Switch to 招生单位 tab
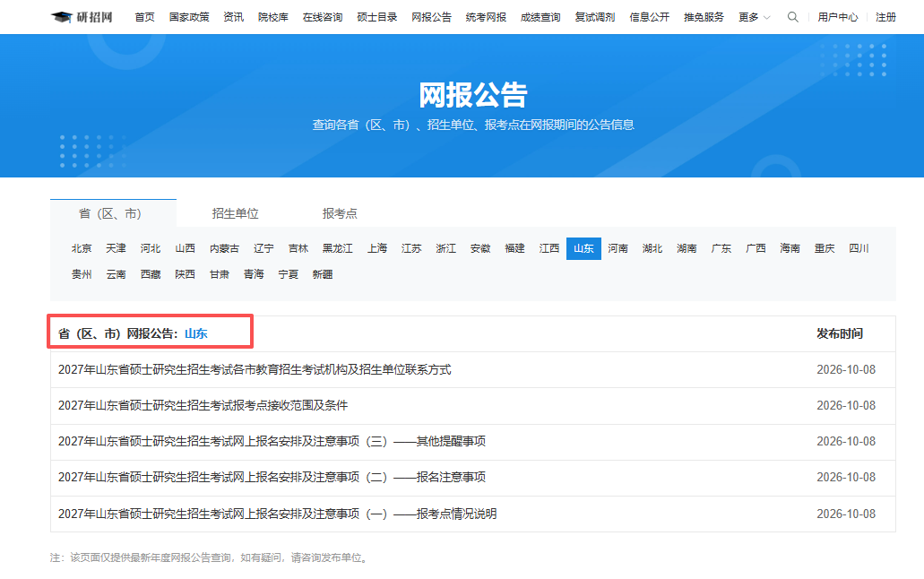The image size is (924, 579). [x=235, y=213]
